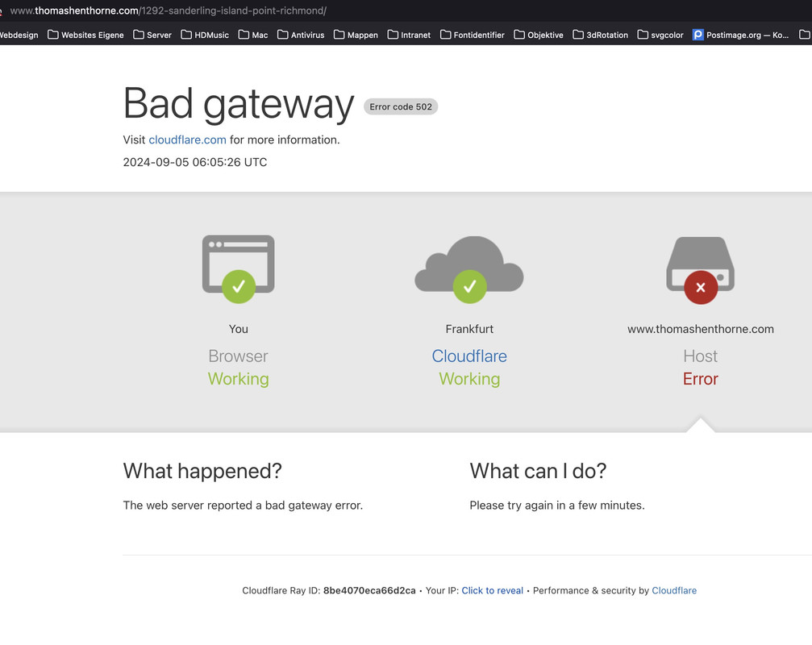The image size is (812, 645).
Task: Click the address bar URL
Action: tap(169, 10)
